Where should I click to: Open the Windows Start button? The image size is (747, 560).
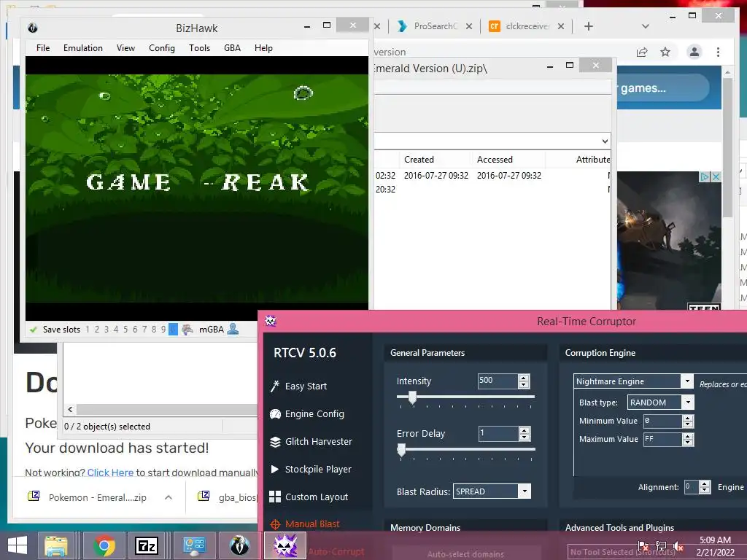[18, 545]
